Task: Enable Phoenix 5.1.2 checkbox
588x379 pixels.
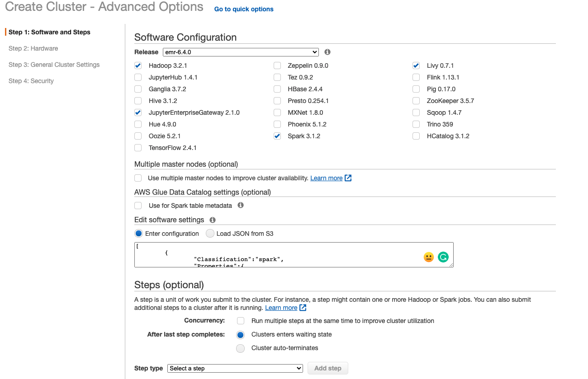Action: 277,124
